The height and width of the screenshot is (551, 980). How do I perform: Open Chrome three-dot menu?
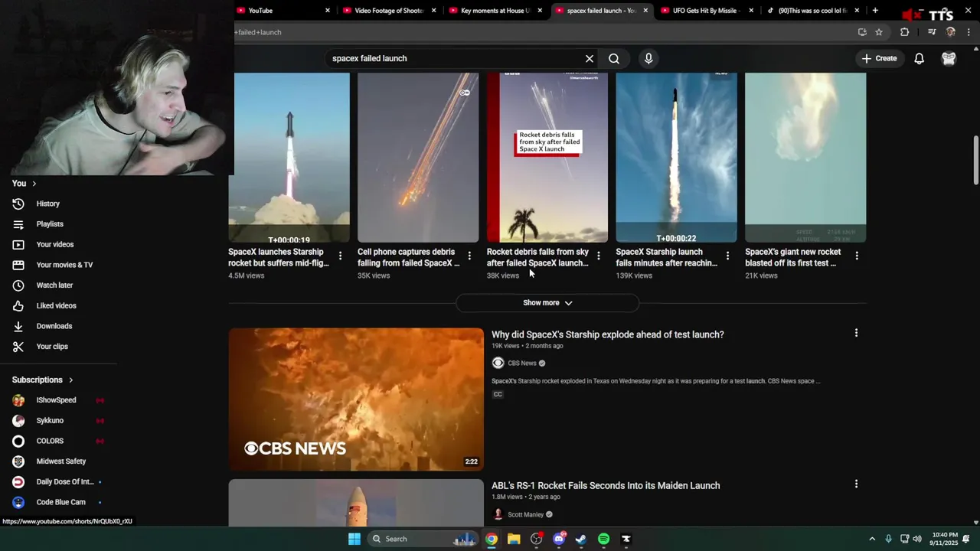pos(969,32)
